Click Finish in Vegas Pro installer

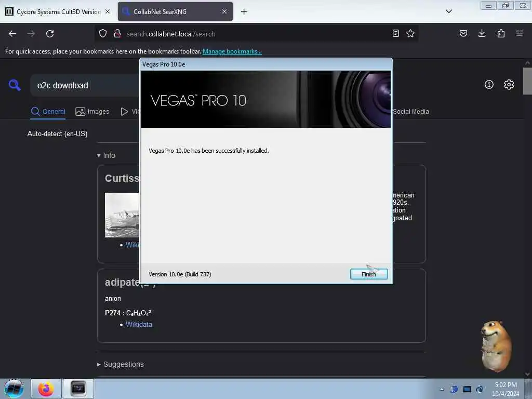pyautogui.click(x=369, y=274)
